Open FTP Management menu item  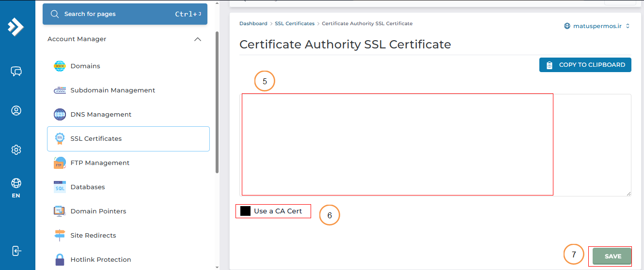tap(128, 163)
